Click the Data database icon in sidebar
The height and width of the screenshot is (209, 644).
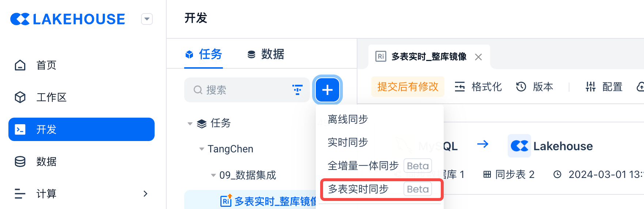pyautogui.click(x=20, y=161)
